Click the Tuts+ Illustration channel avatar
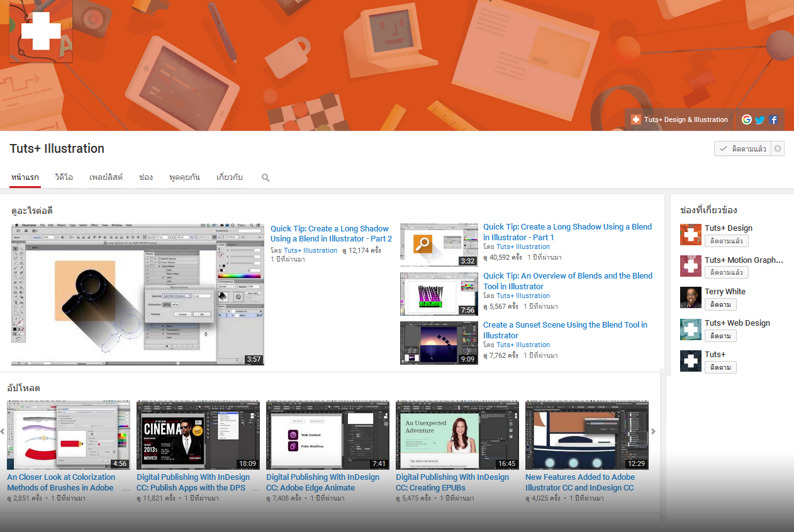The width and height of the screenshot is (794, 532). point(40,31)
